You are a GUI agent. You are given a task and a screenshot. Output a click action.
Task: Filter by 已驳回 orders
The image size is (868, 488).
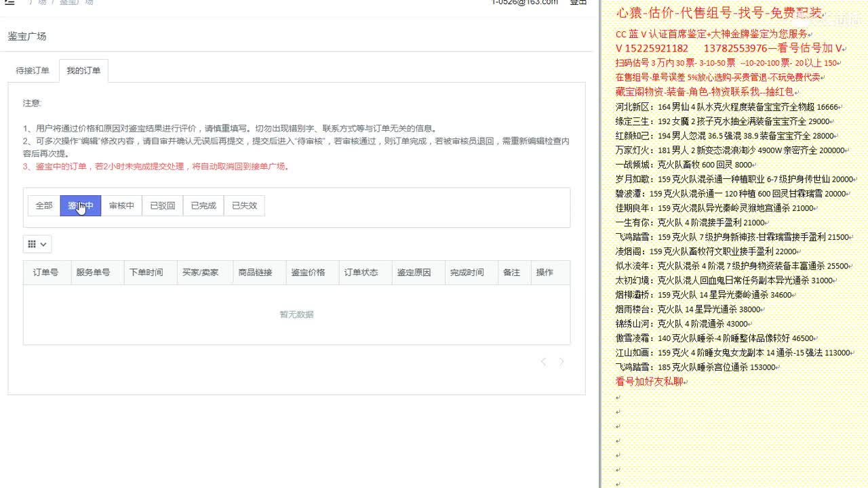pyautogui.click(x=163, y=205)
